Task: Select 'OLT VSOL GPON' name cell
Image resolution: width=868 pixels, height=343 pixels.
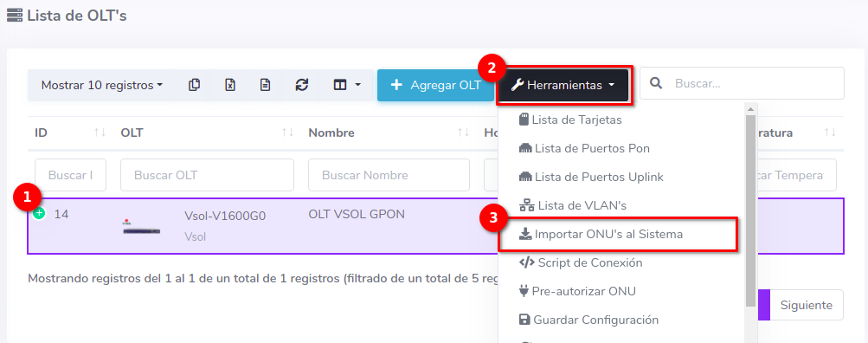Action: pos(357,215)
